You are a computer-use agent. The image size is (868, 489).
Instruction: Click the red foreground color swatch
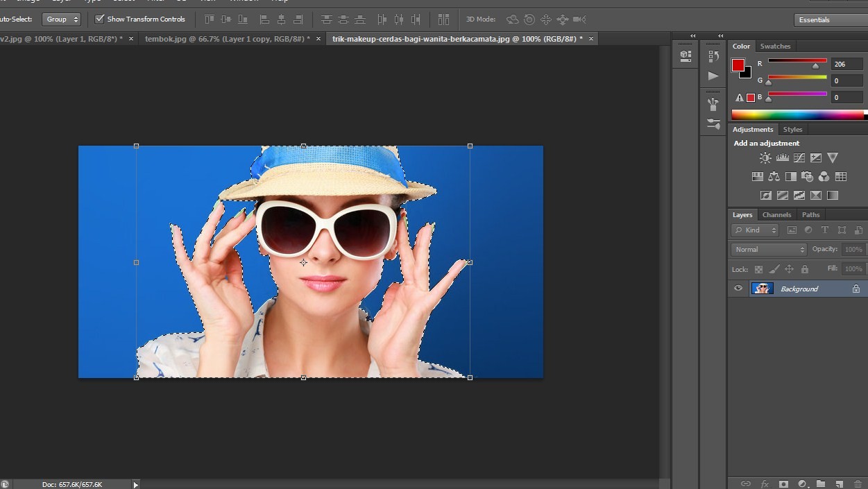point(738,65)
